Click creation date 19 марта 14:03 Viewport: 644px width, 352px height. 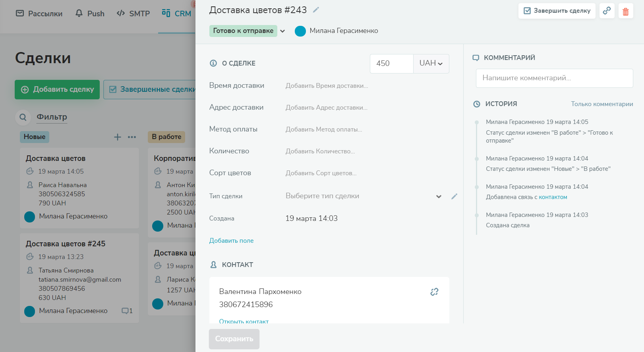point(311,219)
